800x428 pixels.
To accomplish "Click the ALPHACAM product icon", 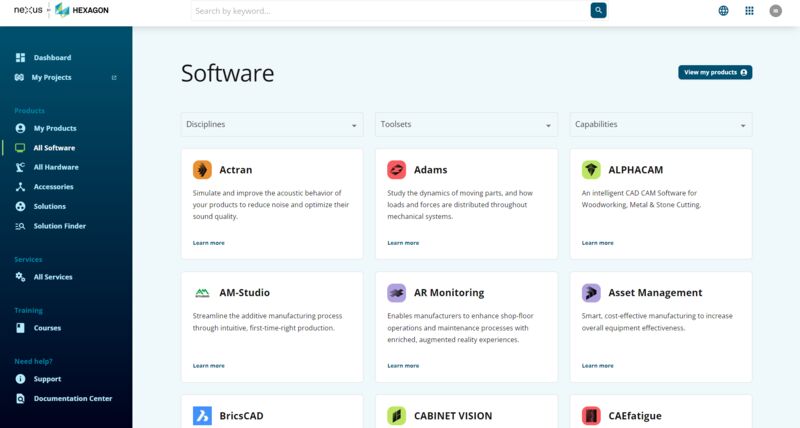I will click(591, 170).
